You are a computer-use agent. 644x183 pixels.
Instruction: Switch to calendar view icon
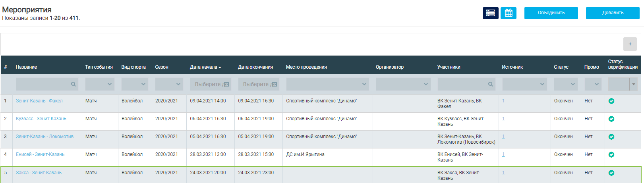508,13
